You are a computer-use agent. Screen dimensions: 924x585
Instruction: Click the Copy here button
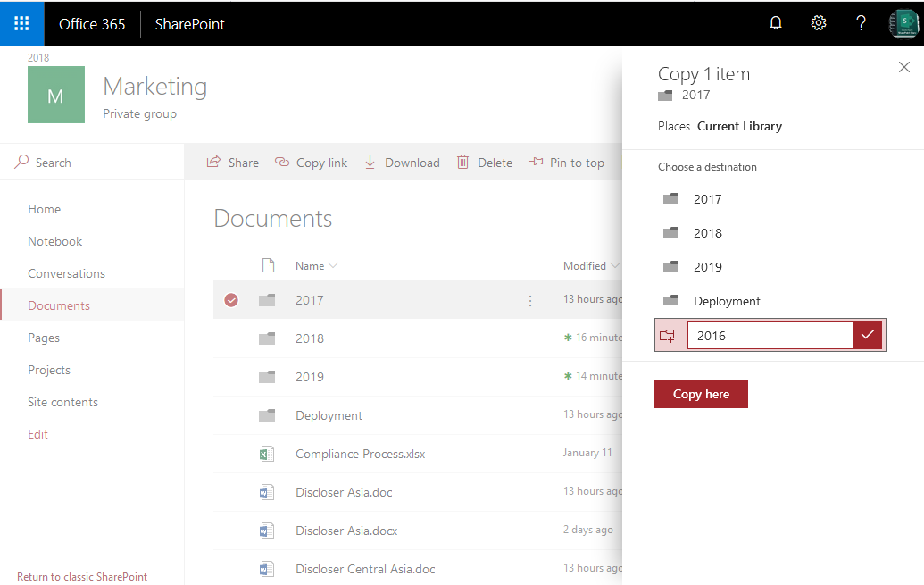pyautogui.click(x=701, y=394)
